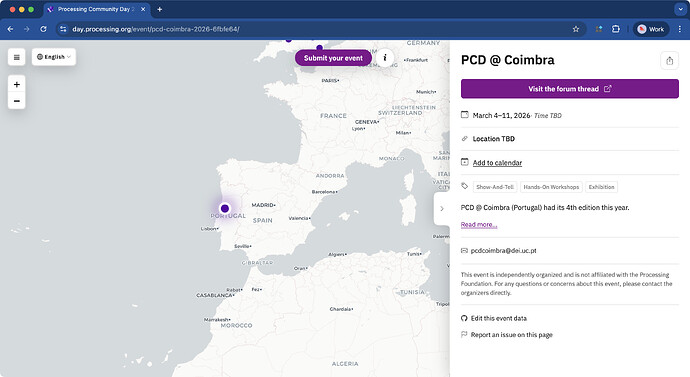690x377 pixels.
Task: Open the English language dropdown
Action: pyautogui.click(x=54, y=57)
